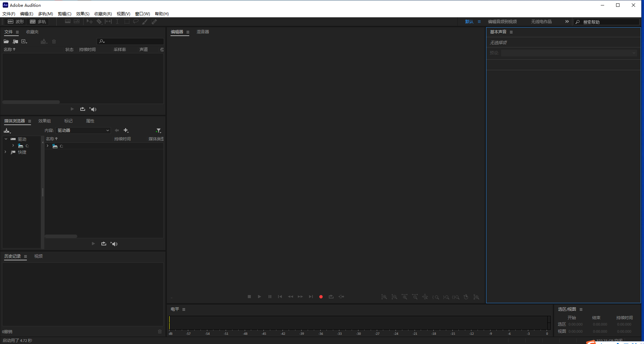Select the Lasso selection tool
Image resolution: width=644 pixels, height=344 pixels.
(136, 21)
